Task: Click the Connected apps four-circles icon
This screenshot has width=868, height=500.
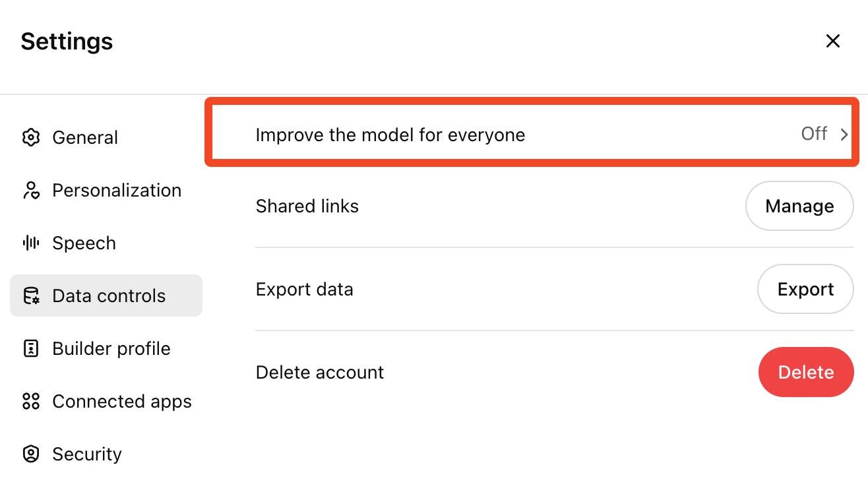Action: pos(31,401)
